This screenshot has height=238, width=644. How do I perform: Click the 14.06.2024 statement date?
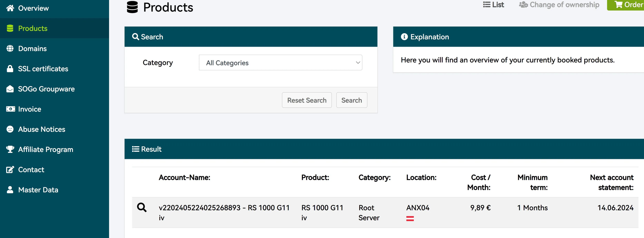616,208
